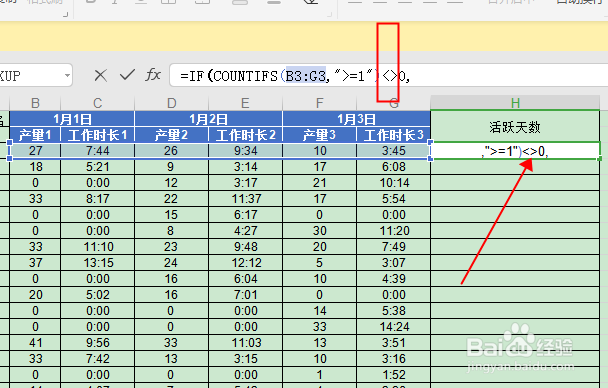Select cell with time 11:37
The image size is (608, 388).
pos(245,199)
